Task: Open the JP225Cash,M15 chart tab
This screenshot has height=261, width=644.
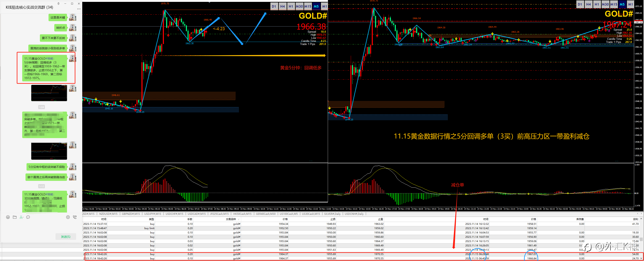Action: 219,214
